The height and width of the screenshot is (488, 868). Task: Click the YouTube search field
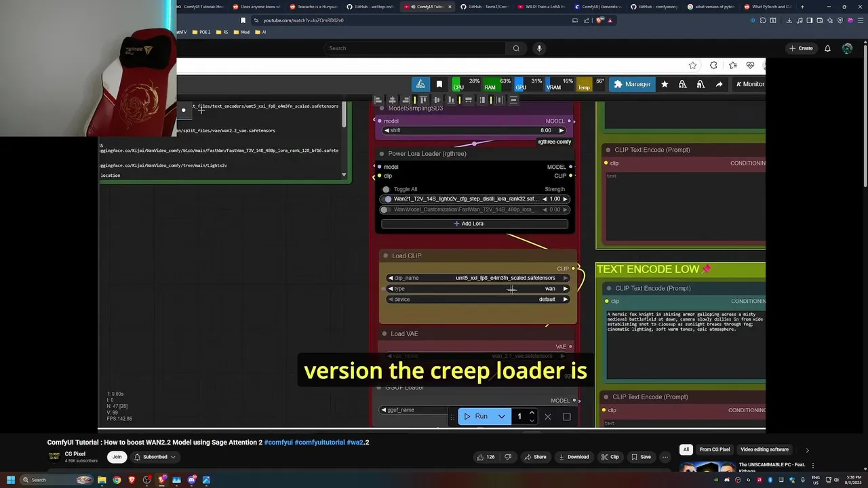pos(415,48)
